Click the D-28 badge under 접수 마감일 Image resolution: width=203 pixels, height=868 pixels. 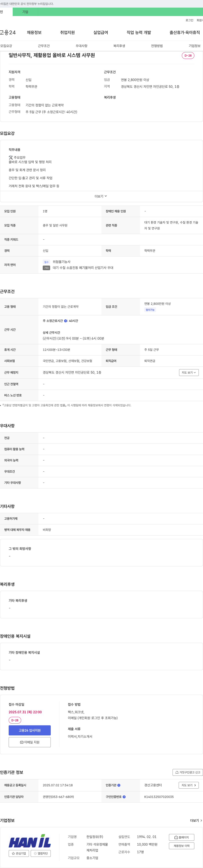(15, 720)
